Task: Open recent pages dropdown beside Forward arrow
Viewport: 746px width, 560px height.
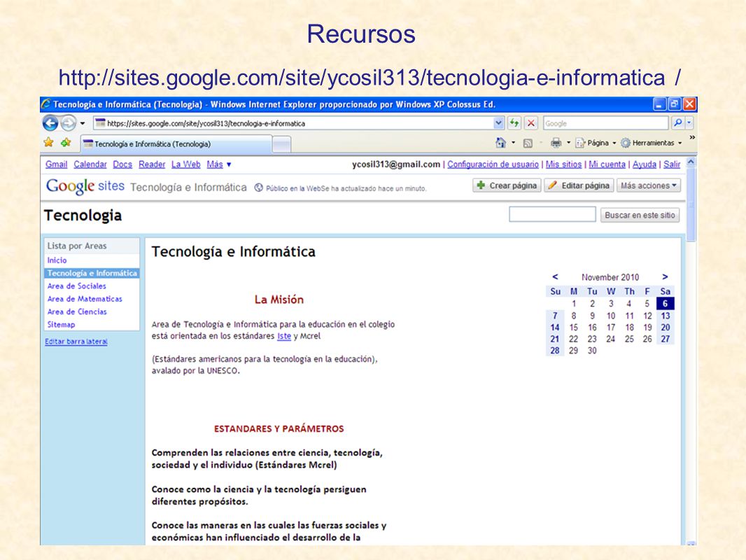Action: click(83, 123)
